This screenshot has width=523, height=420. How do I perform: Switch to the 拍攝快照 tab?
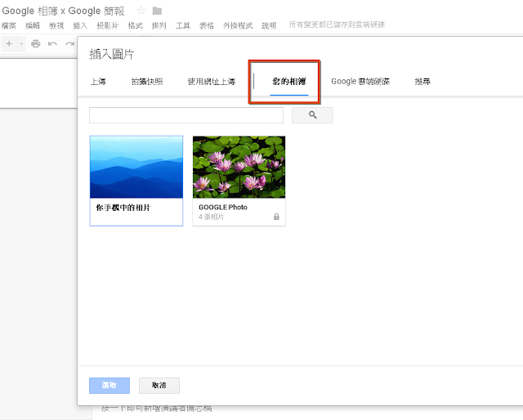(147, 82)
